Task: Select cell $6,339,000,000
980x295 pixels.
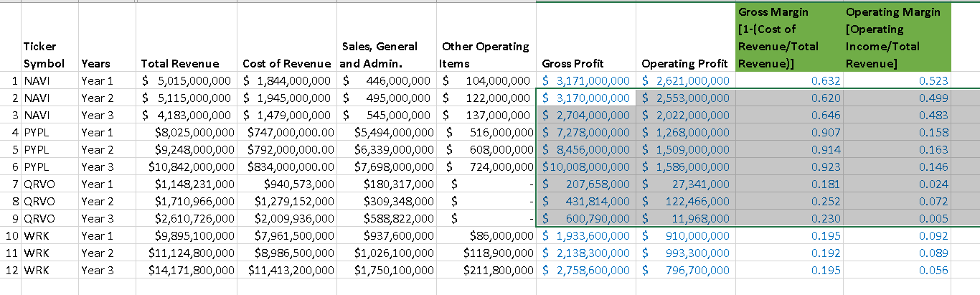Action: pyautogui.click(x=387, y=150)
